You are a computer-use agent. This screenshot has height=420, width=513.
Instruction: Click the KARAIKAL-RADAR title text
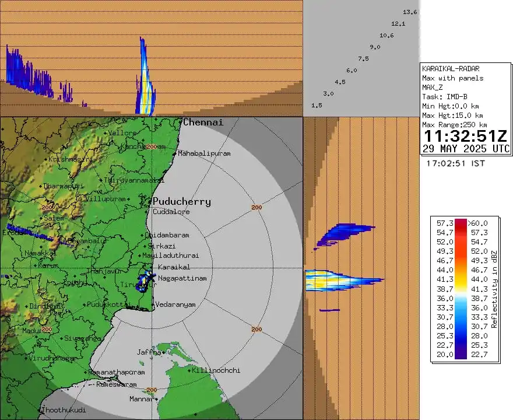pos(451,69)
